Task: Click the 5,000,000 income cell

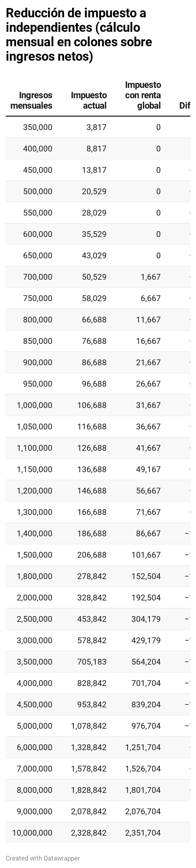Action: click(35, 726)
